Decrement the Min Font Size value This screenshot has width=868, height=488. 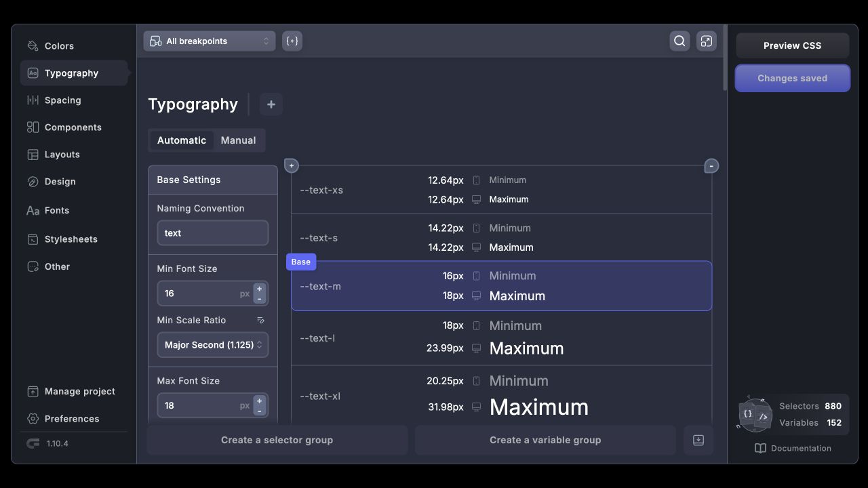pyautogui.click(x=259, y=299)
